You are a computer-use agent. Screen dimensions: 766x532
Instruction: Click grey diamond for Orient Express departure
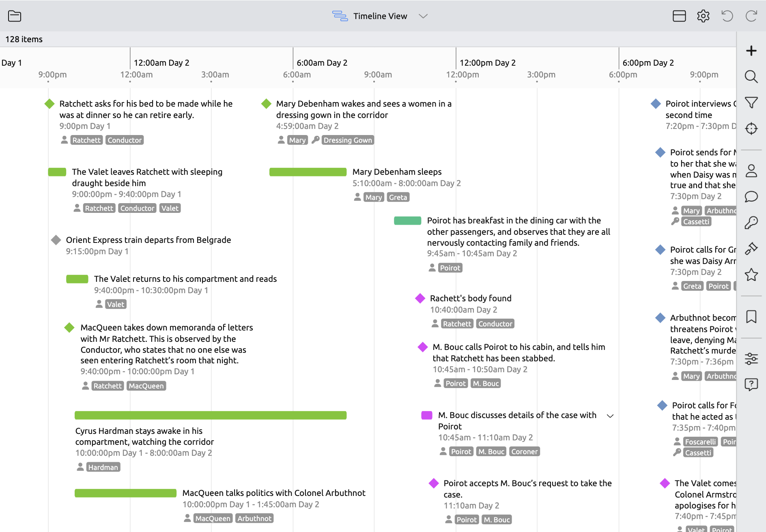56,240
